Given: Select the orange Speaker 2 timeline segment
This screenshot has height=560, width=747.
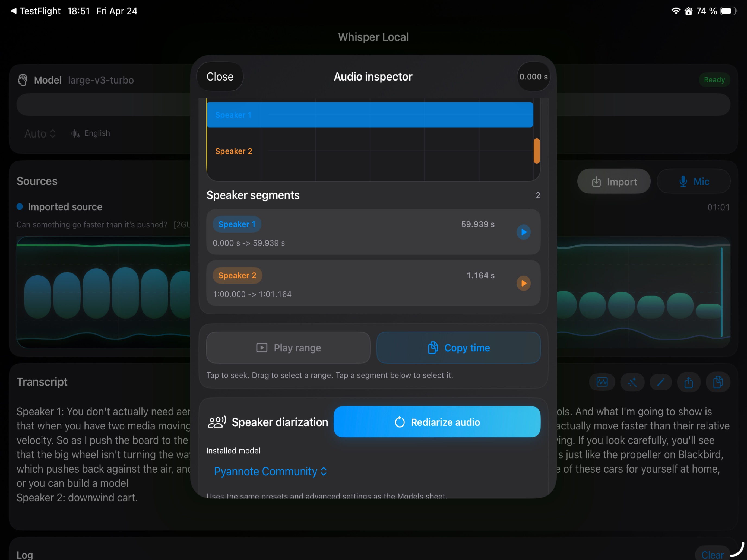Looking at the screenshot, I should tap(536, 151).
